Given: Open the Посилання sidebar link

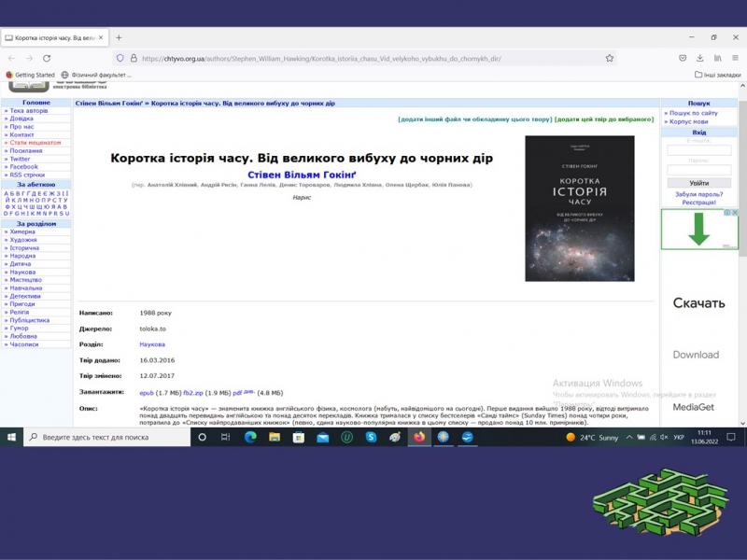Looking at the screenshot, I should [x=26, y=150].
